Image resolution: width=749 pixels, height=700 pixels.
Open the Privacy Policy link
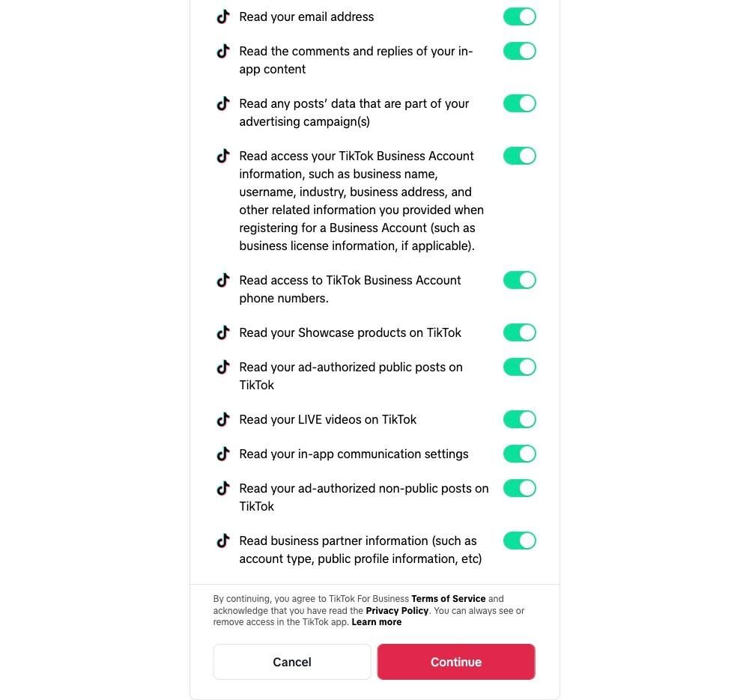[397, 611]
